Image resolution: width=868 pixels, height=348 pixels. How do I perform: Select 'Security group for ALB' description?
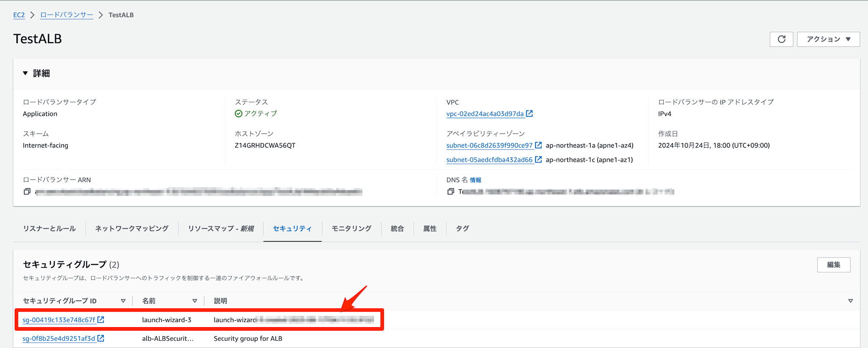coord(248,338)
